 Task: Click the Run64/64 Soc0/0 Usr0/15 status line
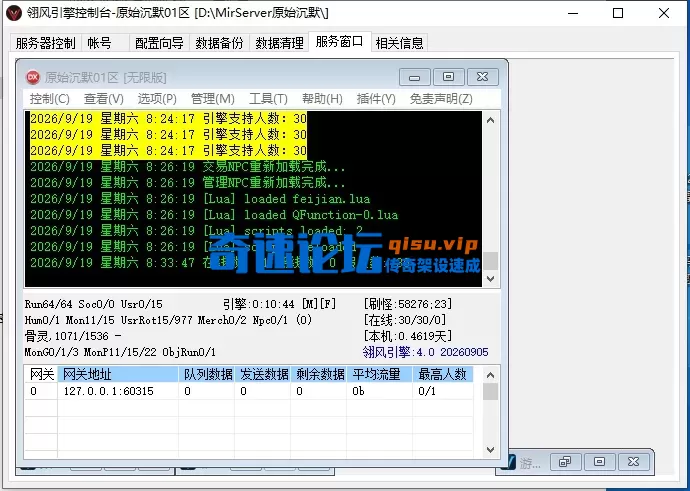pyautogui.click(x=94, y=304)
